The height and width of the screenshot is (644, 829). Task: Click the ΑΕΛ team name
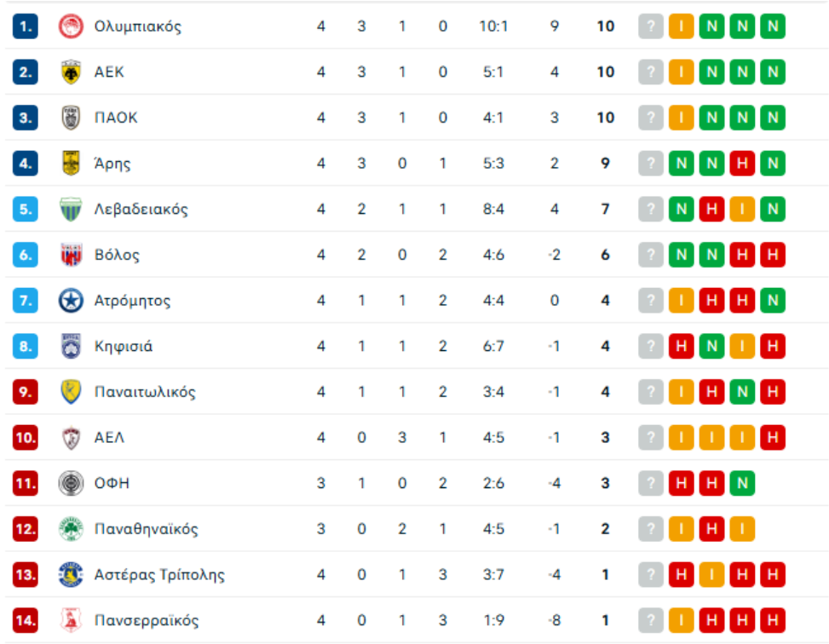tap(109, 438)
